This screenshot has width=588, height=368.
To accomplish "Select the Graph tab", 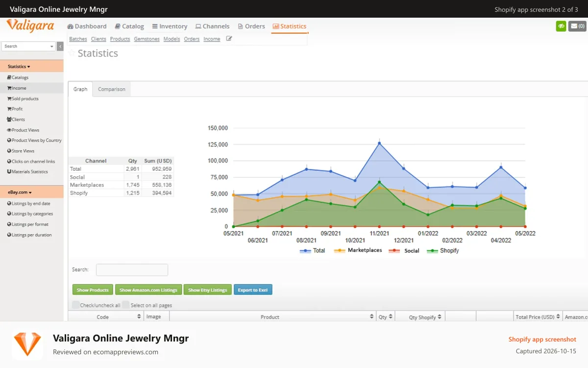I will 80,89.
